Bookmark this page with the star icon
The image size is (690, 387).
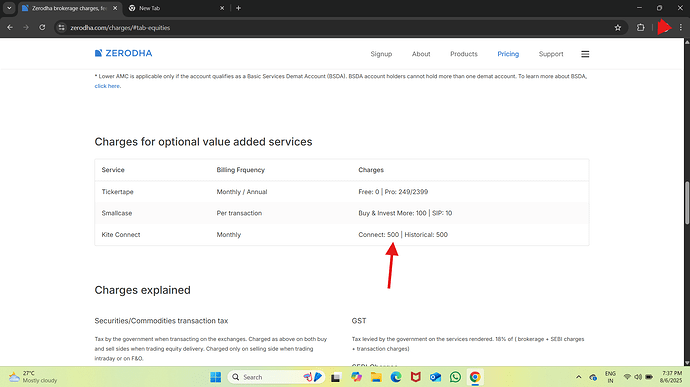618,27
